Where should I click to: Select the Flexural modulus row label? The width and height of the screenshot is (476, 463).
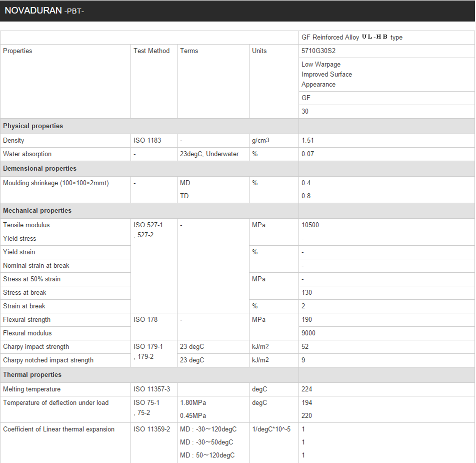click(27, 333)
